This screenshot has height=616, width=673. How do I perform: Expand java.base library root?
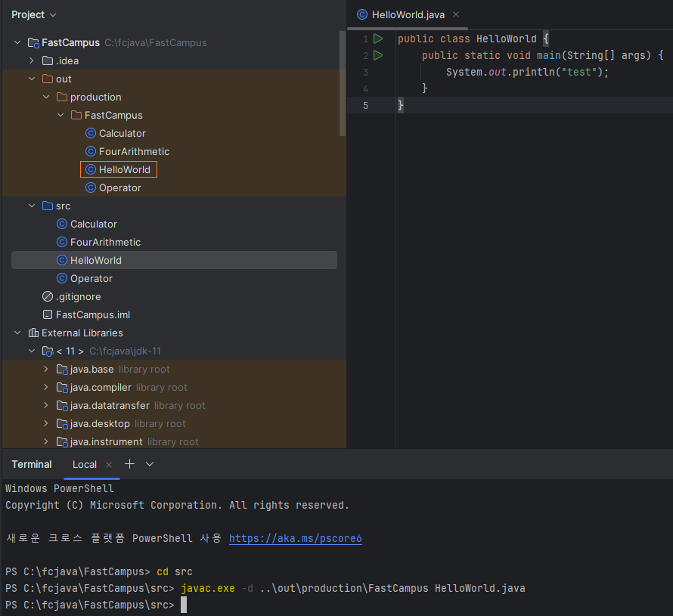46,369
